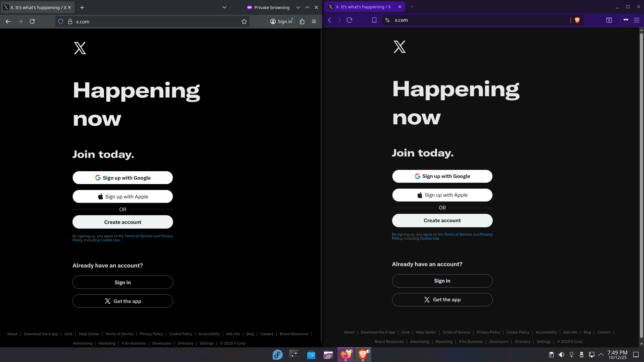Click Show Desktop toggle at taskbar end
Viewport: 644px width, 362px height.
[636, 355]
